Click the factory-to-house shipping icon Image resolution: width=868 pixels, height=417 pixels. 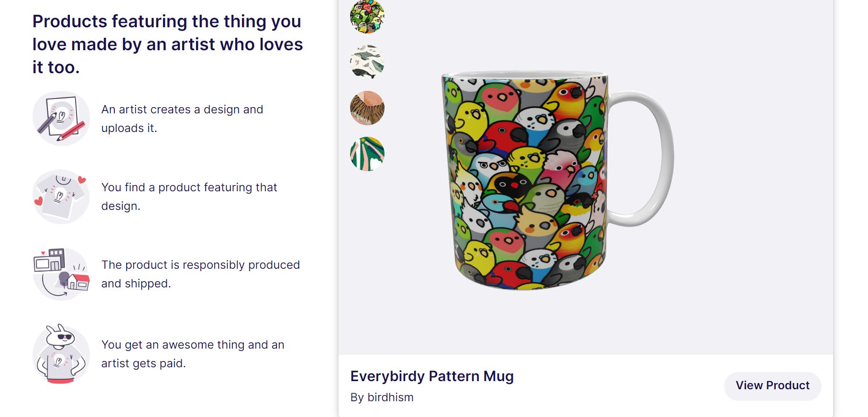click(61, 274)
